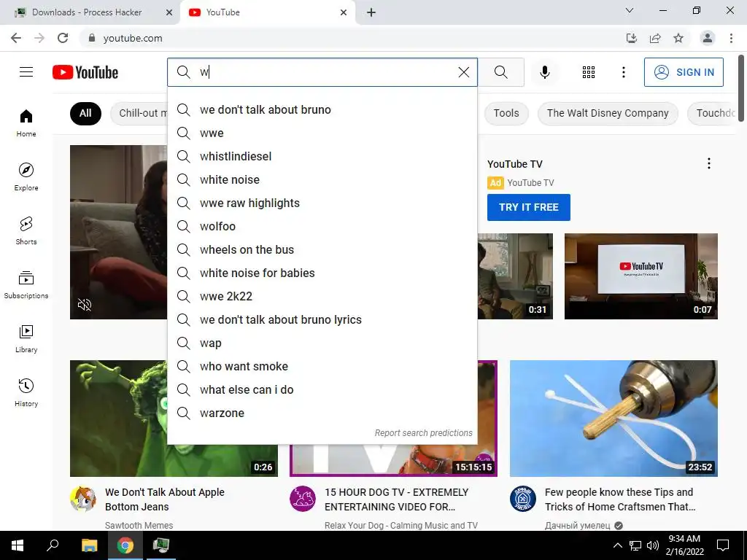
Task: Reload the current page
Action: pos(63,38)
